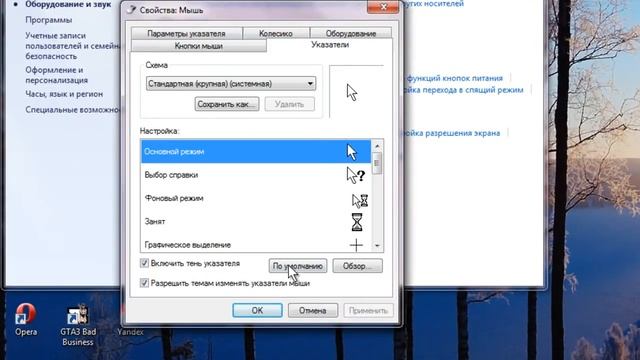Viewport: 640px width, 360px height.
Task: Select the Графическое выделение crosshair cursor
Action: tap(356, 245)
